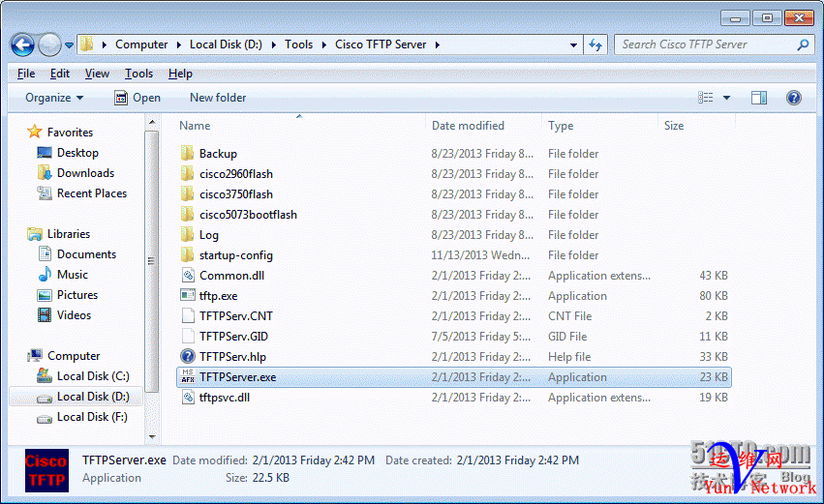Select Recent Places under Favorites
824x504 pixels.
92,193
